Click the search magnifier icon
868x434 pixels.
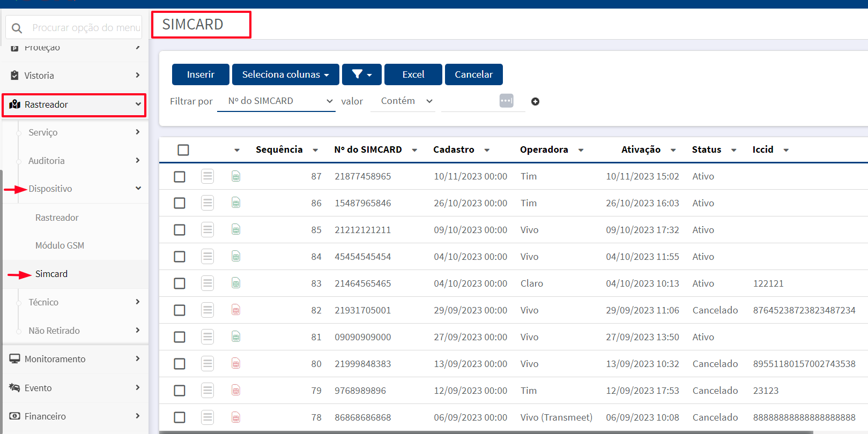(x=17, y=28)
